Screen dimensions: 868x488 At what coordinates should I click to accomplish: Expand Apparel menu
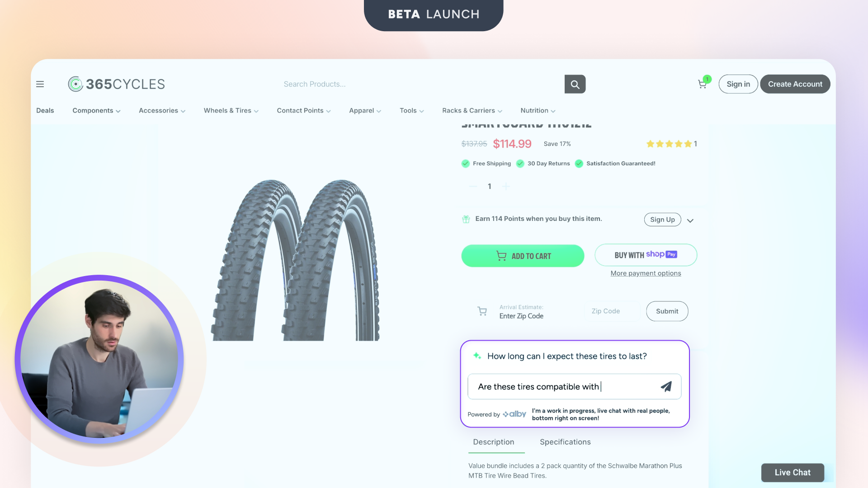365,111
